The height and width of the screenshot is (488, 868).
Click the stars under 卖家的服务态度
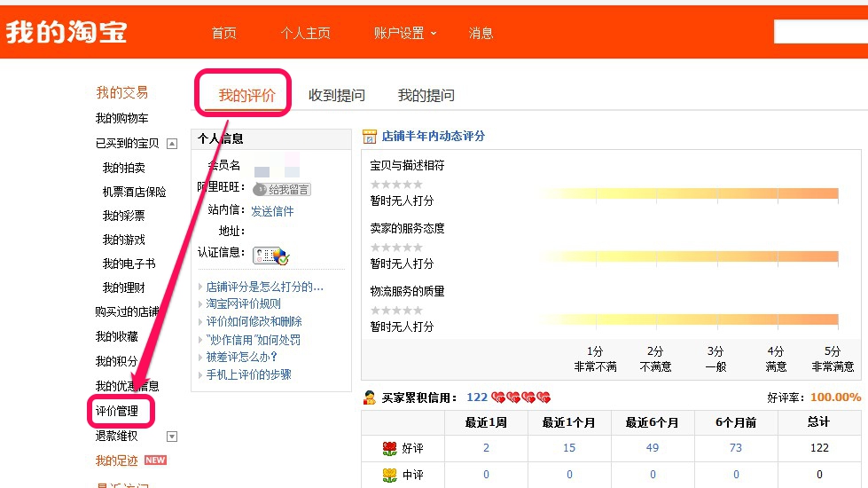[396, 248]
